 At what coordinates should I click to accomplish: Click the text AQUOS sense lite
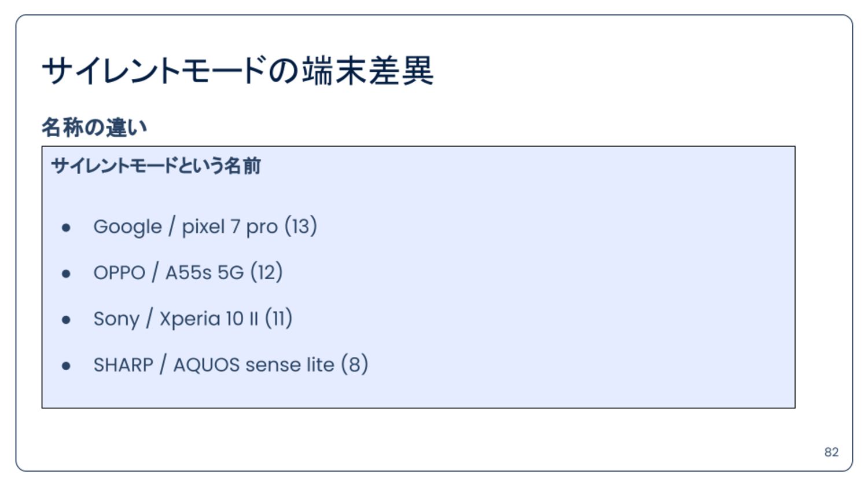tap(254, 365)
